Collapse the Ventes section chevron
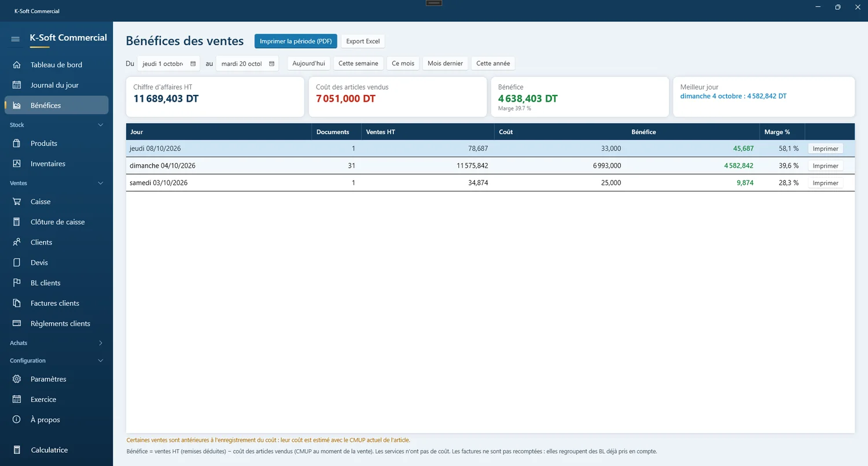Viewport: 868px width, 466px height. pos(101,183)
